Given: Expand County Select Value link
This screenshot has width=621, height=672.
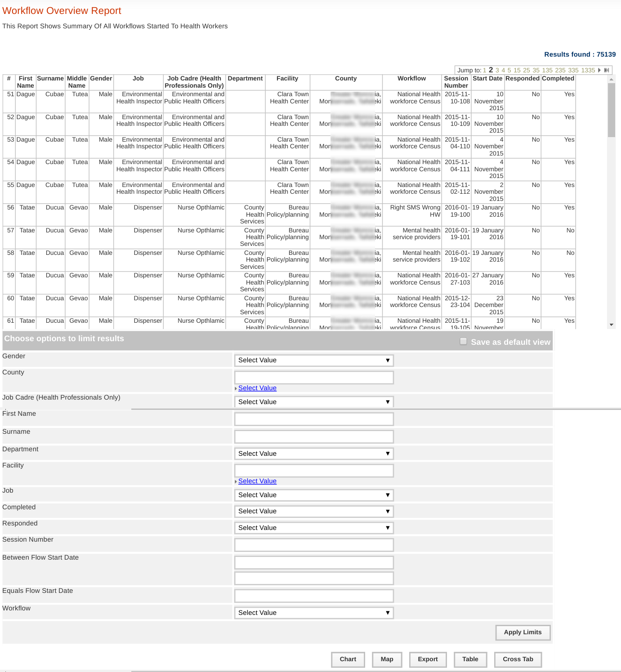Looking at the screenshot, I should click(257, 388).
